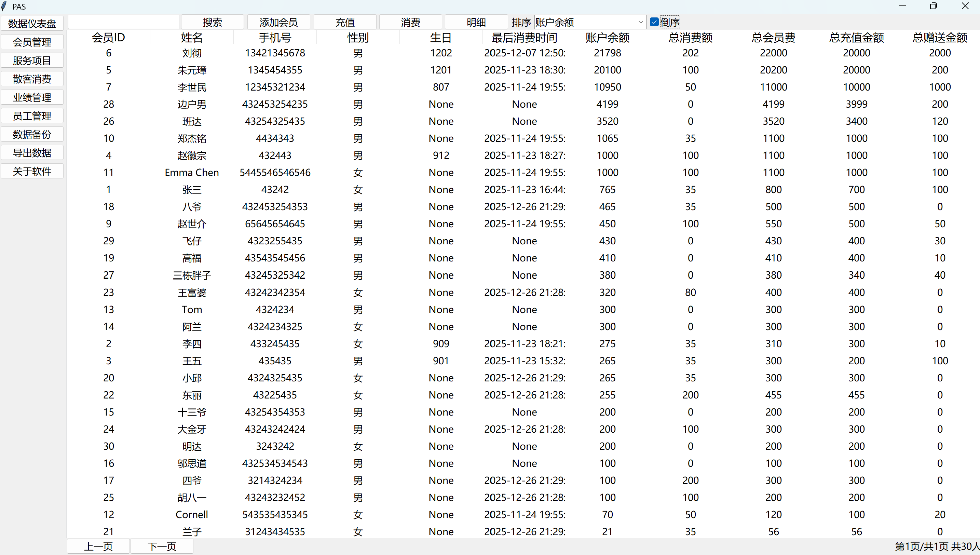The image size is (980, 555).
Task: Select the Emma Chen member row
Action: pyautogui.click(x=192, y=173)
